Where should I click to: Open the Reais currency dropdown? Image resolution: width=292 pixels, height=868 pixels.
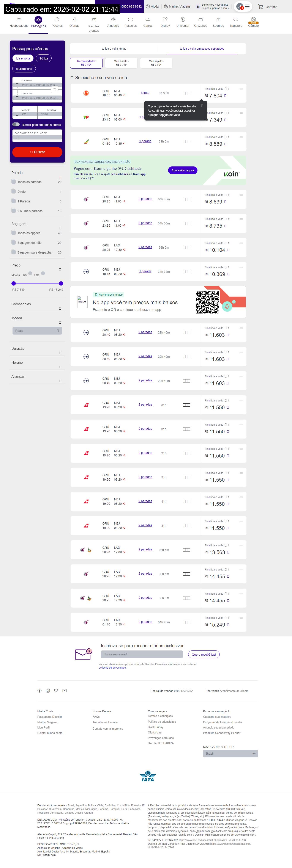coord(37,331)
